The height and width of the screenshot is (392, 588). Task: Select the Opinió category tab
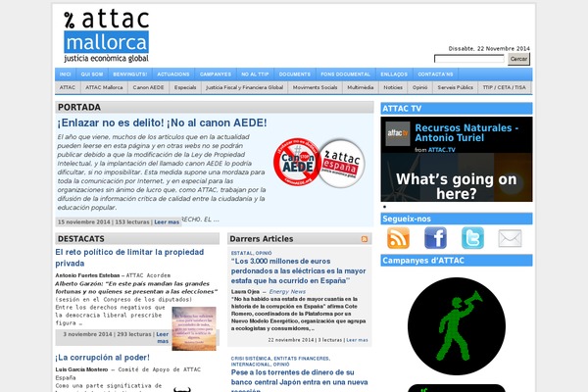coord(420,87)
